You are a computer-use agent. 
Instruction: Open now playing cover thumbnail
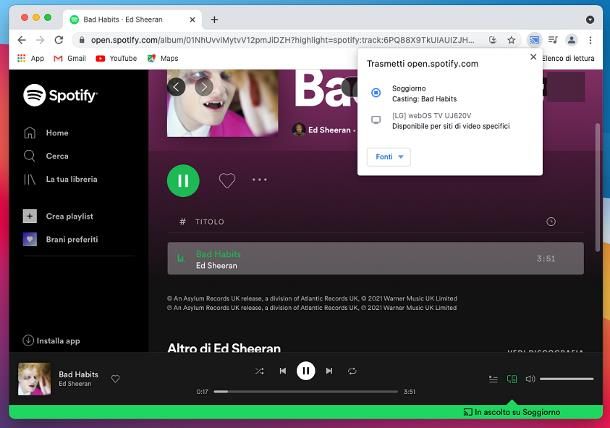tap(35, 379)
